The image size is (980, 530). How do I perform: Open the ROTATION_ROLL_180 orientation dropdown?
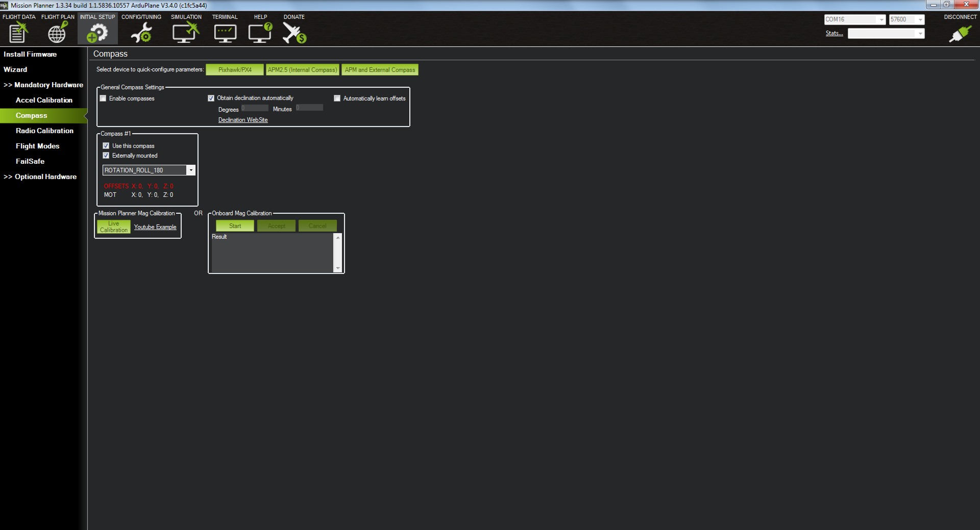pos(191,170)
